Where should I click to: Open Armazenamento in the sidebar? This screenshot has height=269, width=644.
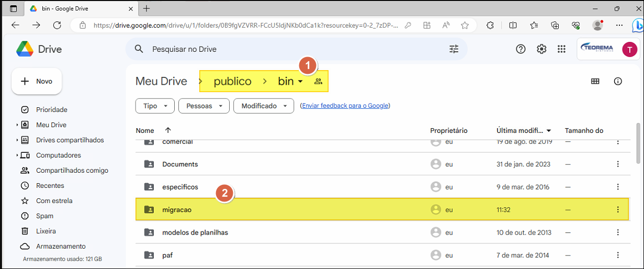[61, 246]
